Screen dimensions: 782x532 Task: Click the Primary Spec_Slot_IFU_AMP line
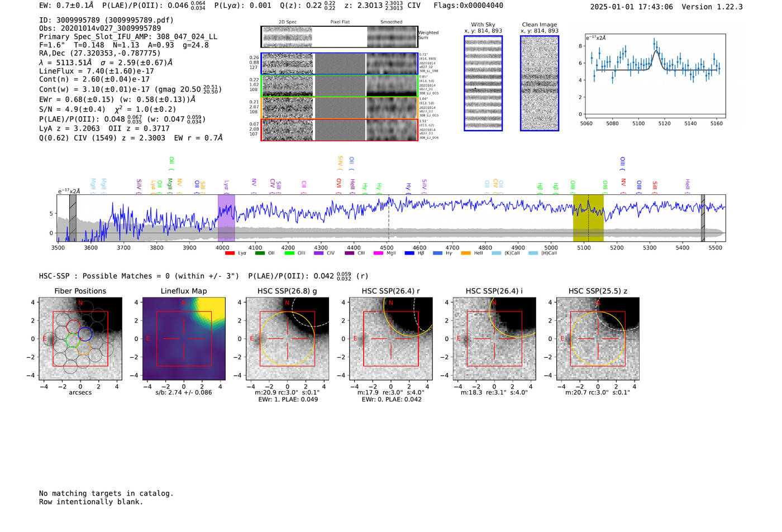[128, 36]
